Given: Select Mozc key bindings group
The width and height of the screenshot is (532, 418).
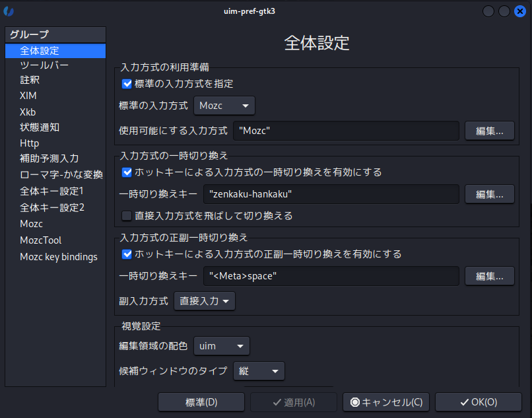Looking at the screenshot, I should (x=55, y=257).
